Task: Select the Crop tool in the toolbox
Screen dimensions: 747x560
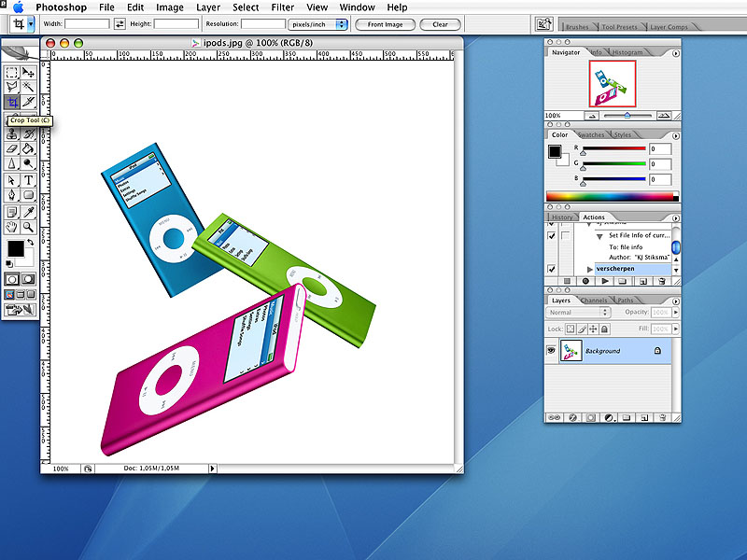Action: (x=12, y=102)
